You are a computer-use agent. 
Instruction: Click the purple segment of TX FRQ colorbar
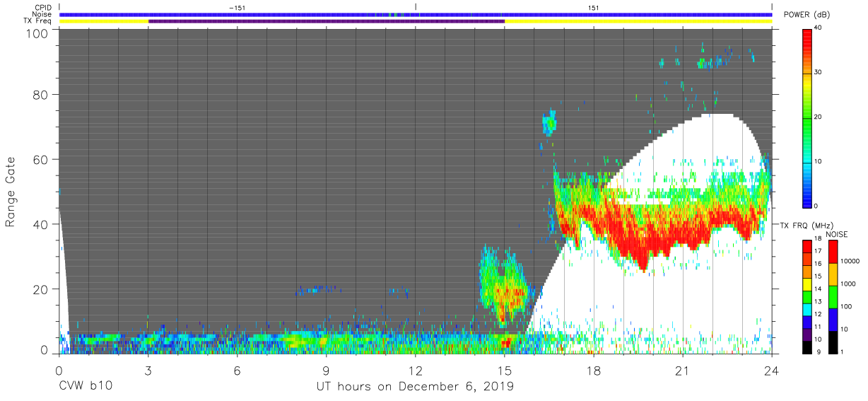click(807, 335)
